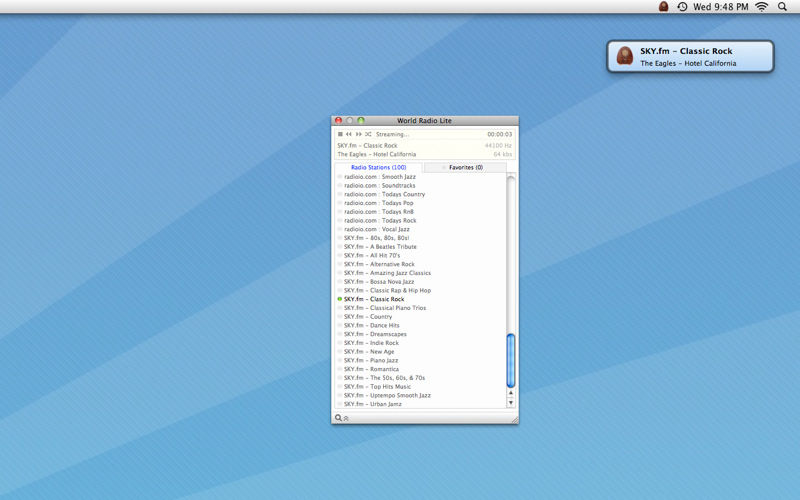Click the scrollbar up arrow

tap(511, 393)
